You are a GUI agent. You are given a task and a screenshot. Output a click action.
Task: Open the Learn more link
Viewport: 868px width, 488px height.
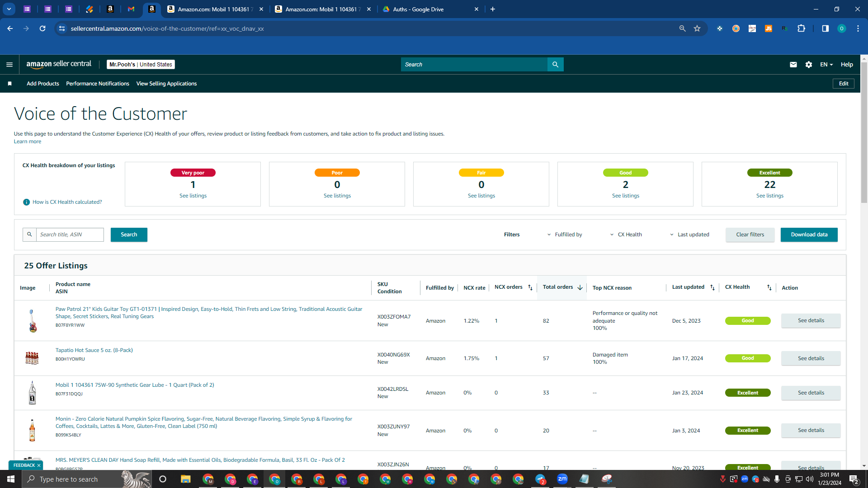pyautogui.click(x=28, y=141)
